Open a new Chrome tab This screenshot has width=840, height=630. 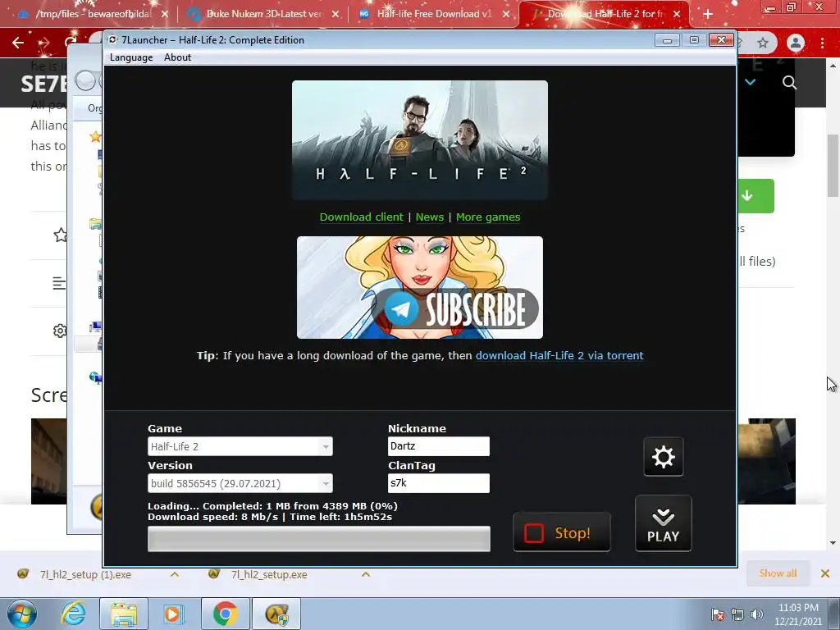click(x=708, y=14)
